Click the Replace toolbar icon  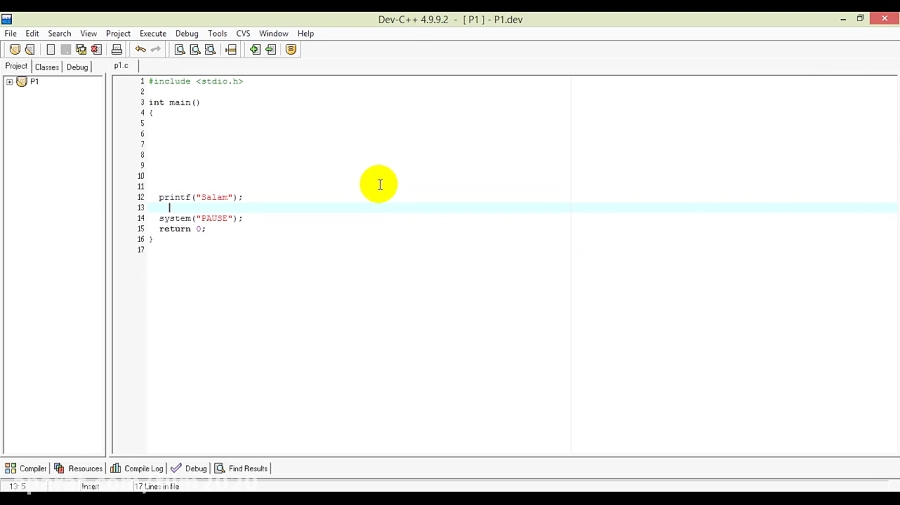click(195, 49)
